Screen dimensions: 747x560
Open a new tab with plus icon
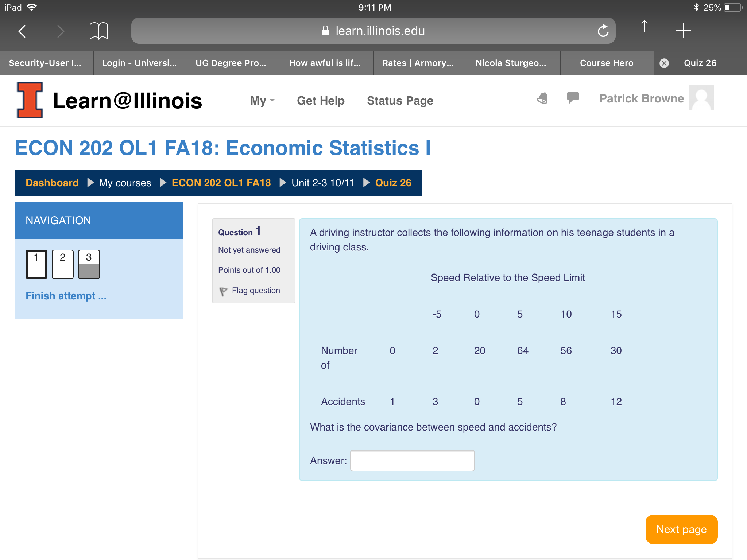tap(683, 30)
